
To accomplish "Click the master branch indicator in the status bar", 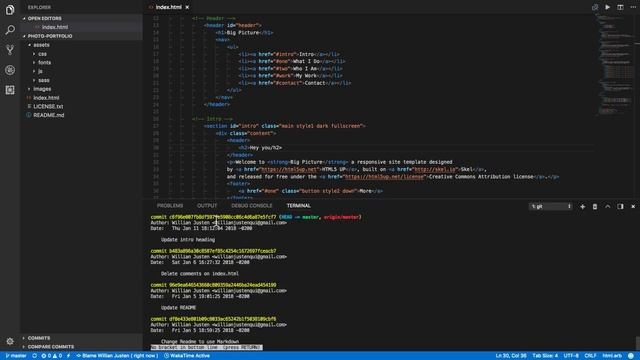I will tap(16, 356).
